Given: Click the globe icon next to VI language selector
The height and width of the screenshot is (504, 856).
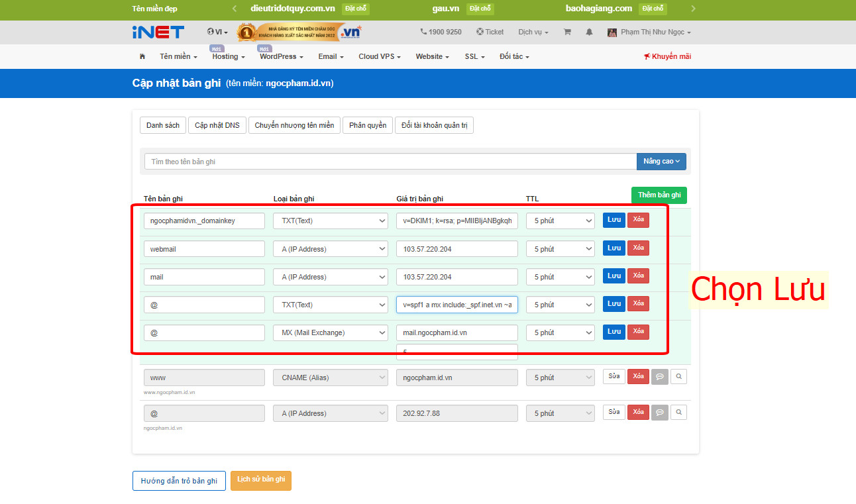Looking at the screenshot, I should point(211,32).
